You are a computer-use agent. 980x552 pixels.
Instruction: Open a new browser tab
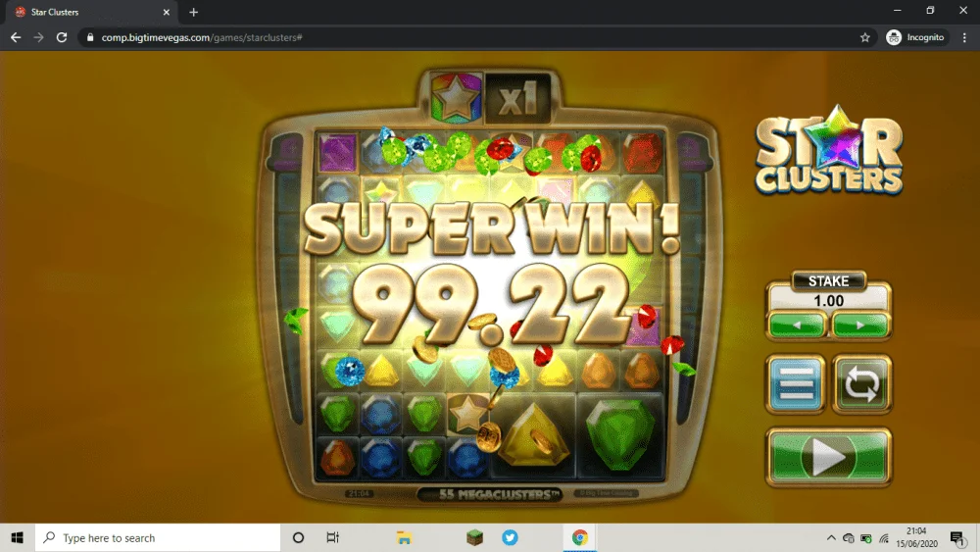coord(193,12)
